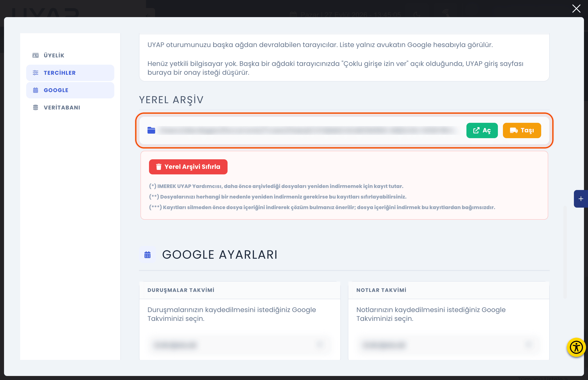Reset archive via Yerel Arşivi Sıfırla
This screenshot has width=588, height=380.
[188, 167]
